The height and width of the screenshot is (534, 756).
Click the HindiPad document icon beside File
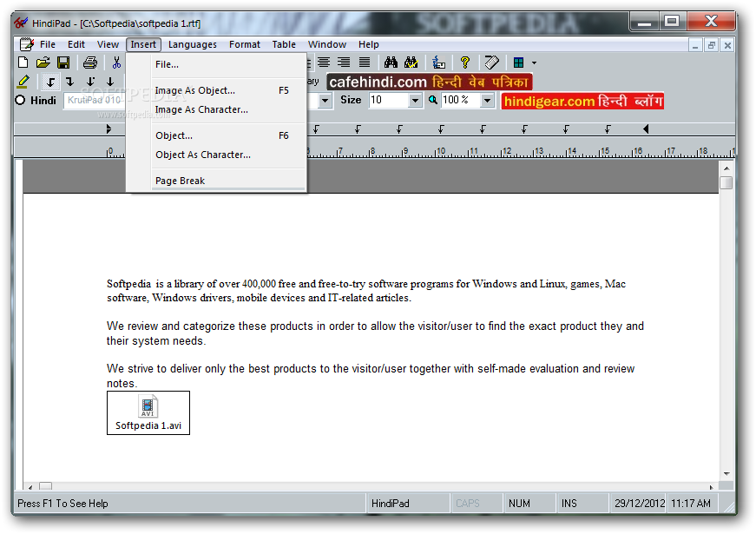point(27,44)
